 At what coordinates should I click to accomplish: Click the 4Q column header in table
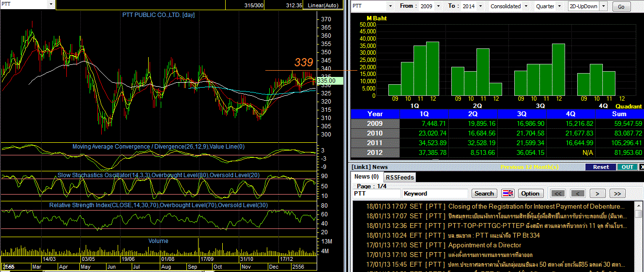[571, 114]
